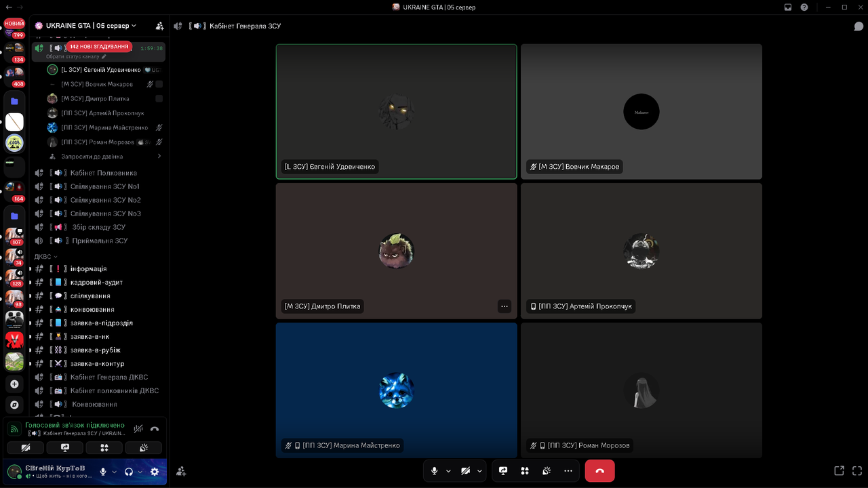Select Вовчик Макаров in voice member list

pos(105,84)
